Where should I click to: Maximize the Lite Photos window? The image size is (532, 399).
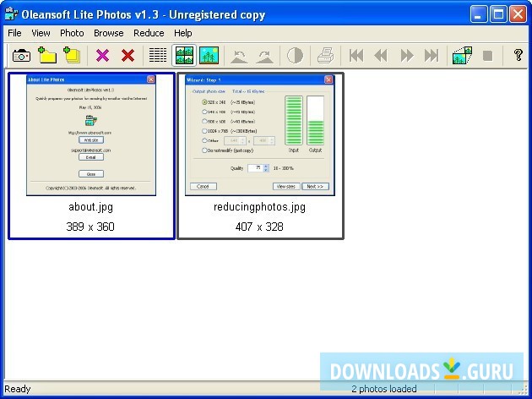click(x=498, y=14)
